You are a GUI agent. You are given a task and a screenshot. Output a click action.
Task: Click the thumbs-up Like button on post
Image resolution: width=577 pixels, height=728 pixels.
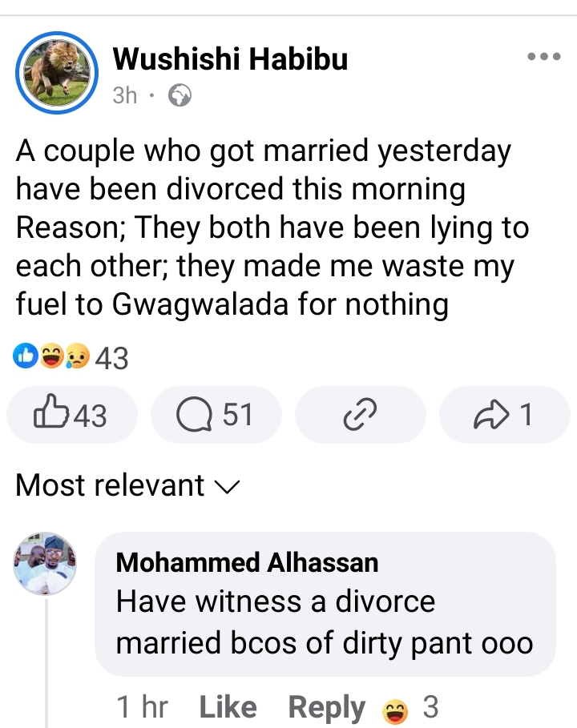[x=71, y=415]
